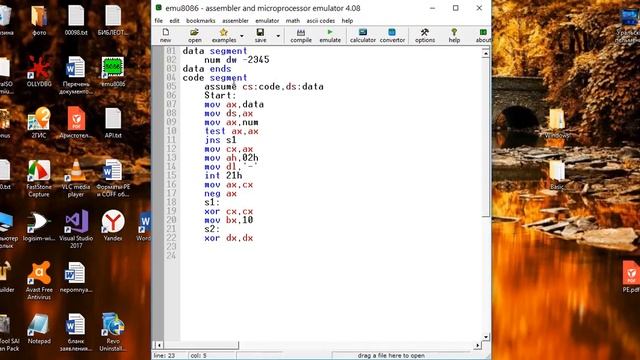The image size is (640, 360).
Task: Click line number 24 in the gutter
Action: [171, 256]
